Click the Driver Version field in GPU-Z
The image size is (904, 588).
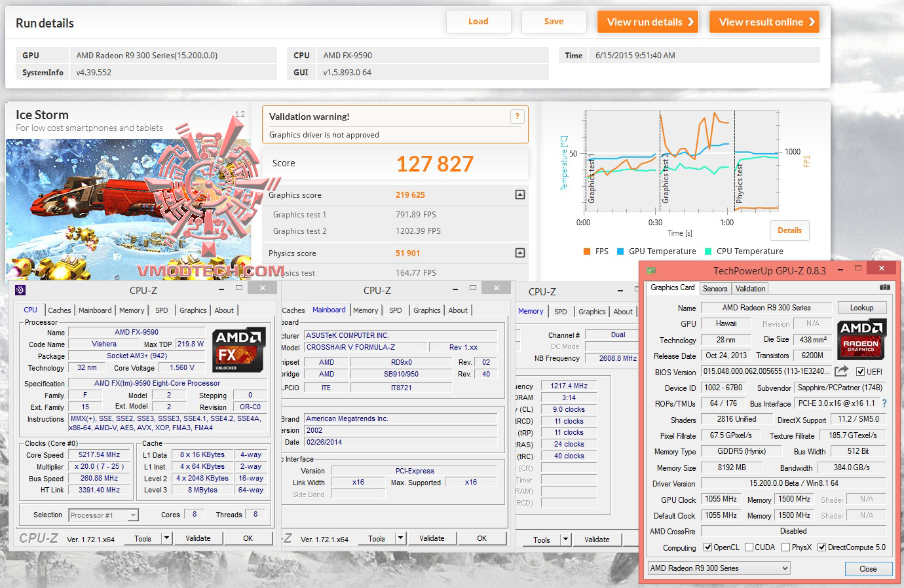point(793,483)
